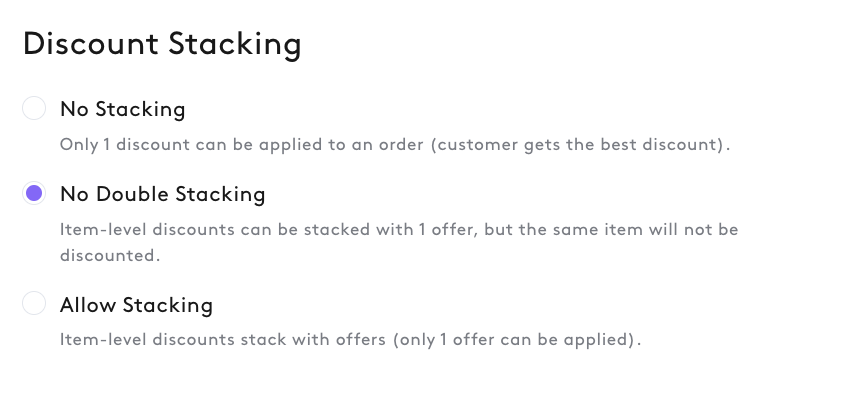Click the "No Double Stacking" option label
The width and height of the screenshot is (854, 398).
162,194
